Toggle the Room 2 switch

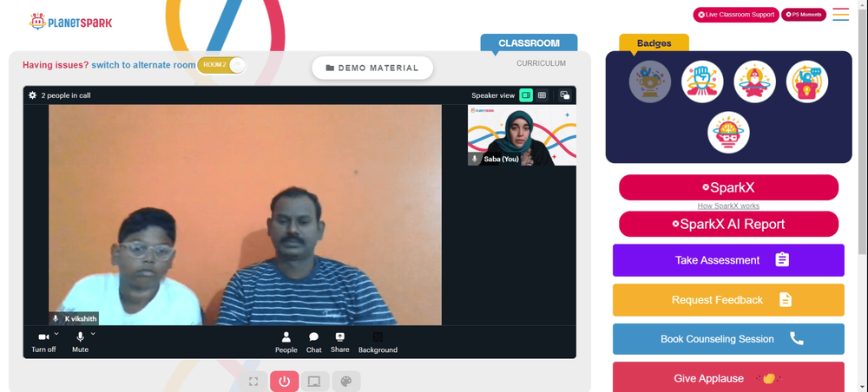click(220, 65)
